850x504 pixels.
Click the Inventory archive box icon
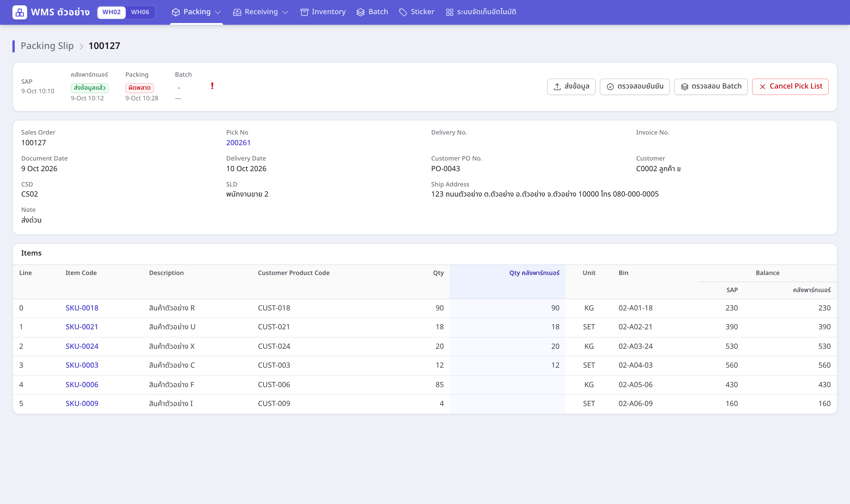pos(304,12)
